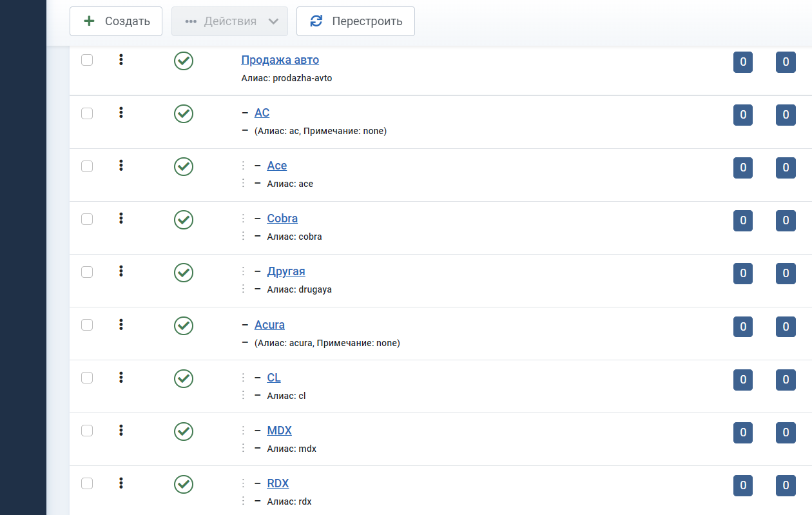Click the last count badge for RDX

pyautogui.click(x=785, y=485)
